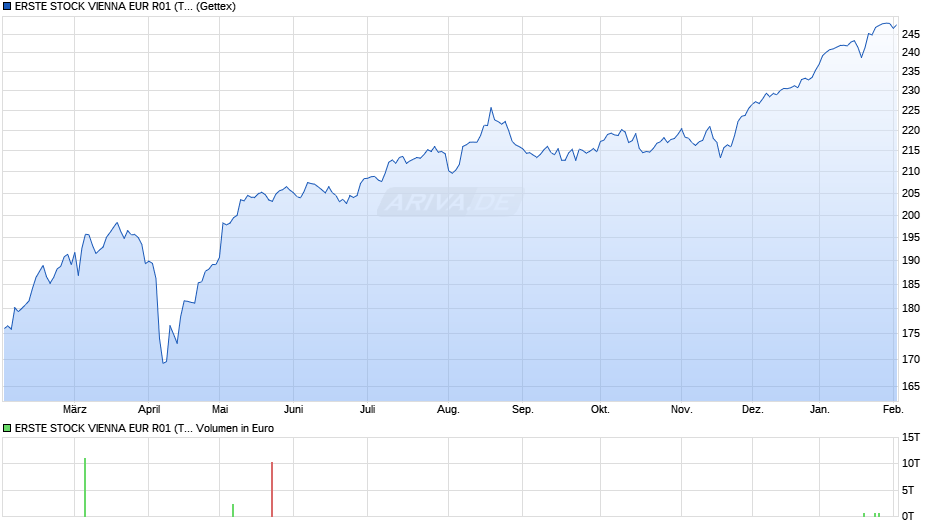This screenshot has width=940, height=526.
Task: Click the 10T volume axis value
Action: pos(911,463)
